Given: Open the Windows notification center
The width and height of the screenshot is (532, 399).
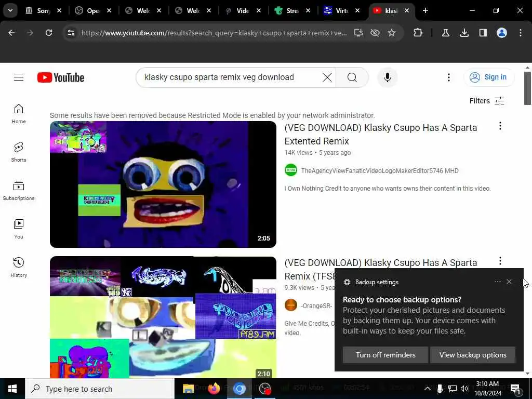Looking at the screenshot, I should tap(515, 389).
